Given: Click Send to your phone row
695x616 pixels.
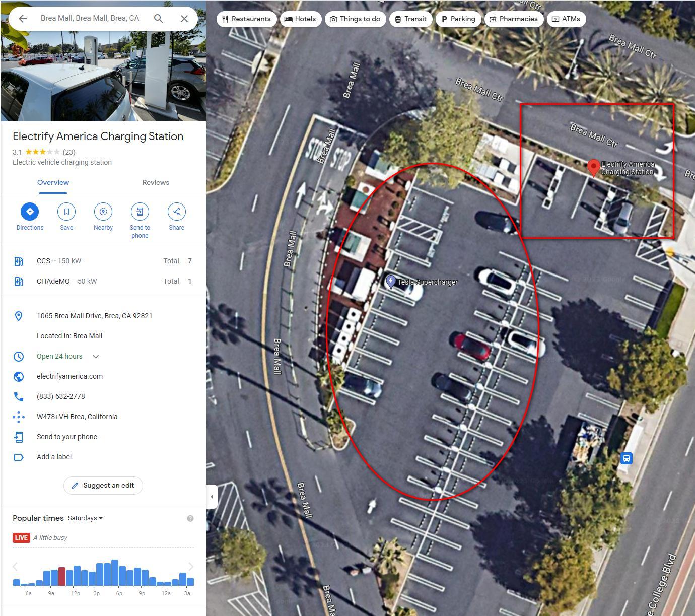Looking at the screenshot, I should 103,437.
